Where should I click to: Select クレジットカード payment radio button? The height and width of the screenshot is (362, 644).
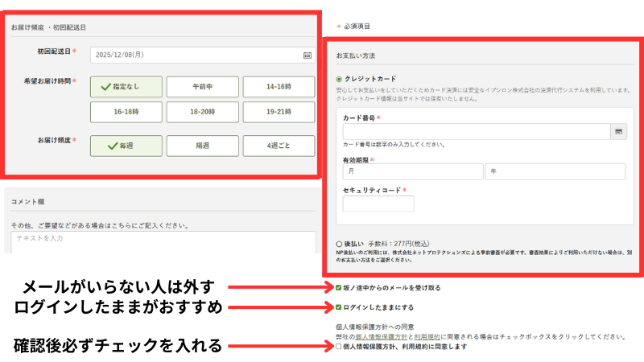[x=339, y=79]
